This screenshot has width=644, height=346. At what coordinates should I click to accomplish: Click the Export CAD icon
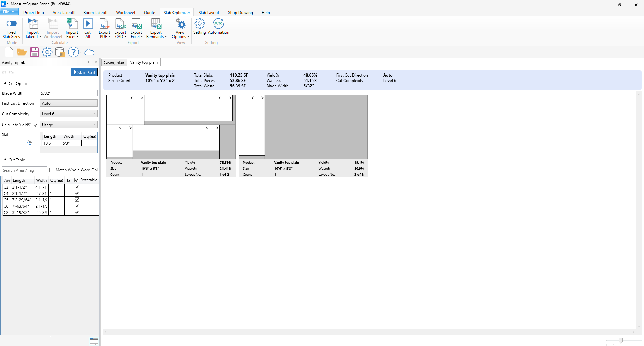pyautogui.click(x=120, y=24)
